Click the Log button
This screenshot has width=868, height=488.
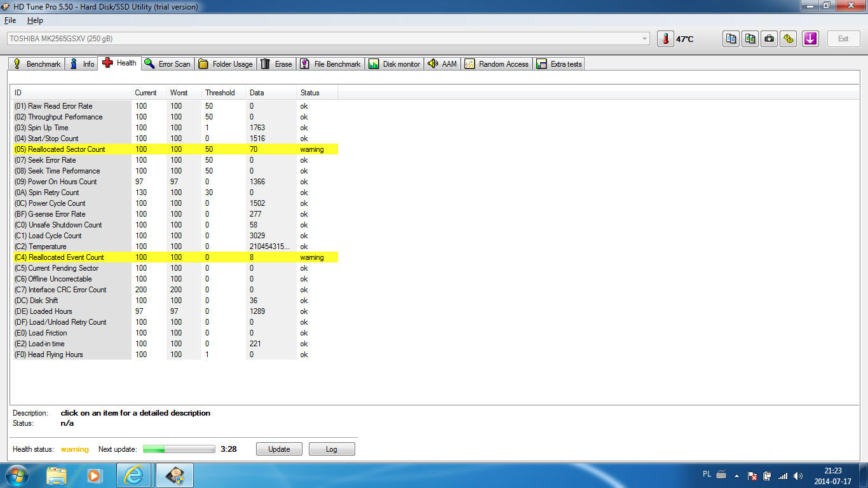pyautogui.click(x=332, y=449)
